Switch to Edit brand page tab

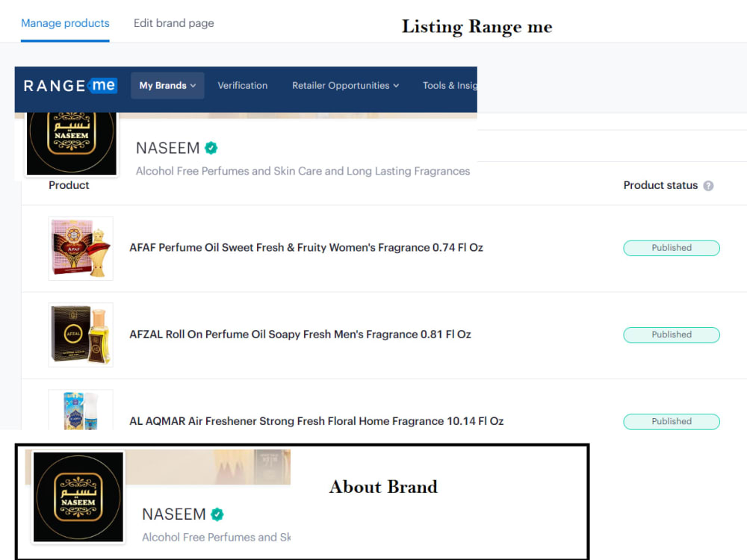(x=174, y=23)
